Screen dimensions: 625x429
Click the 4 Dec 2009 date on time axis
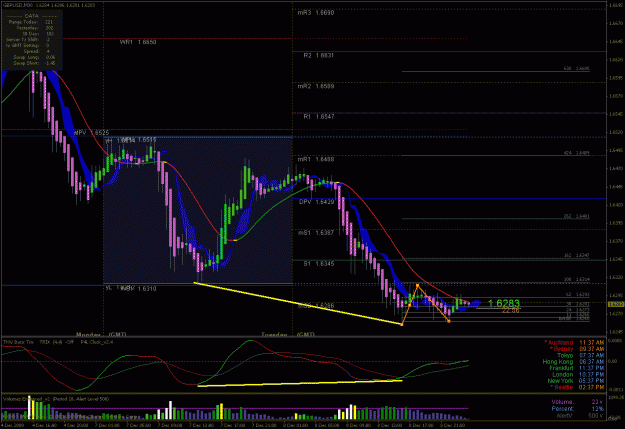pyautogui.click(x=12, y=425)
